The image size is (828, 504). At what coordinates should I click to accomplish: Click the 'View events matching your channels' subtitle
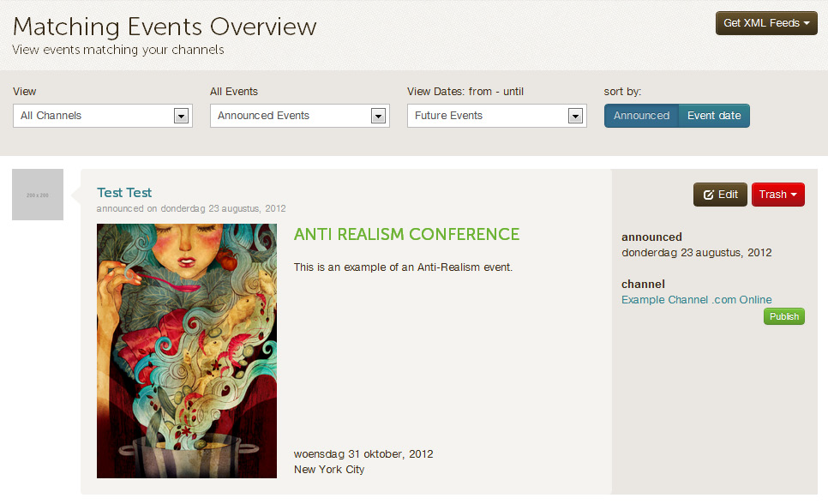tap(118, 51)
